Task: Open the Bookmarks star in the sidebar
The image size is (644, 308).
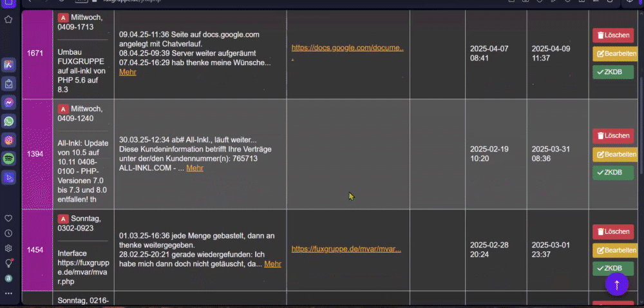Action: [8, 19]
